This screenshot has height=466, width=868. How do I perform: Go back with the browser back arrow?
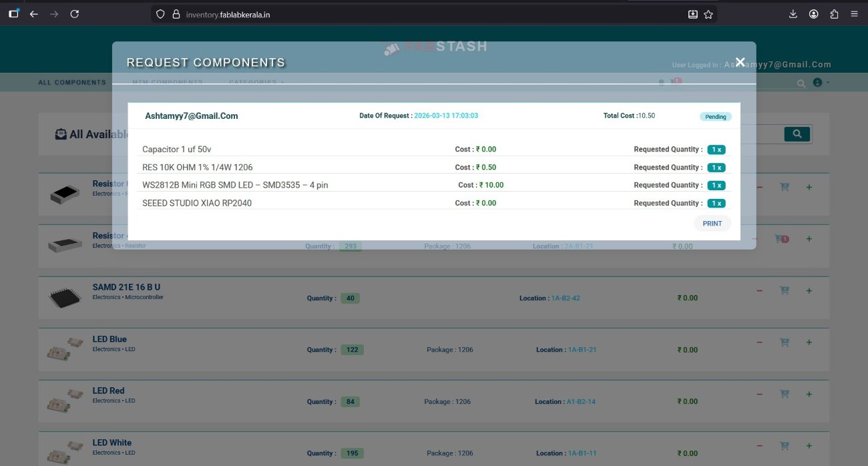(34, 14)
